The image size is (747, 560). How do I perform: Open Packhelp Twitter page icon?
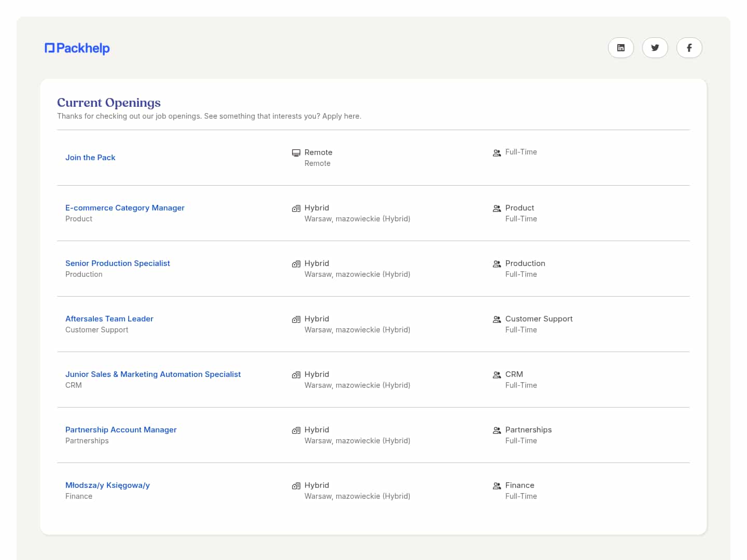(x=655, y=48)
